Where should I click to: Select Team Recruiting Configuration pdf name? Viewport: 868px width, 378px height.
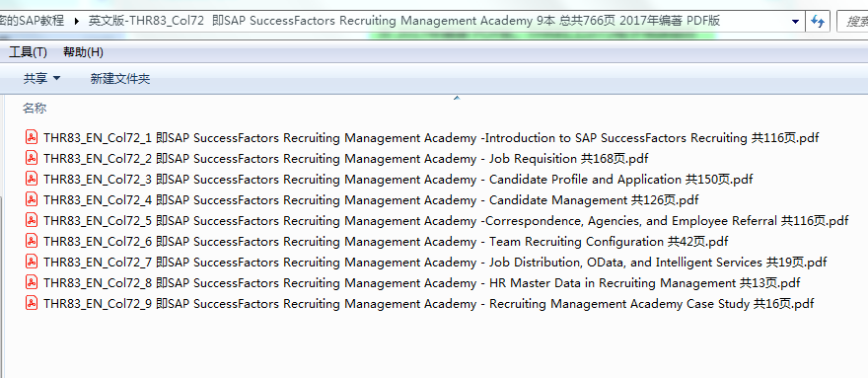coord(386,242)
